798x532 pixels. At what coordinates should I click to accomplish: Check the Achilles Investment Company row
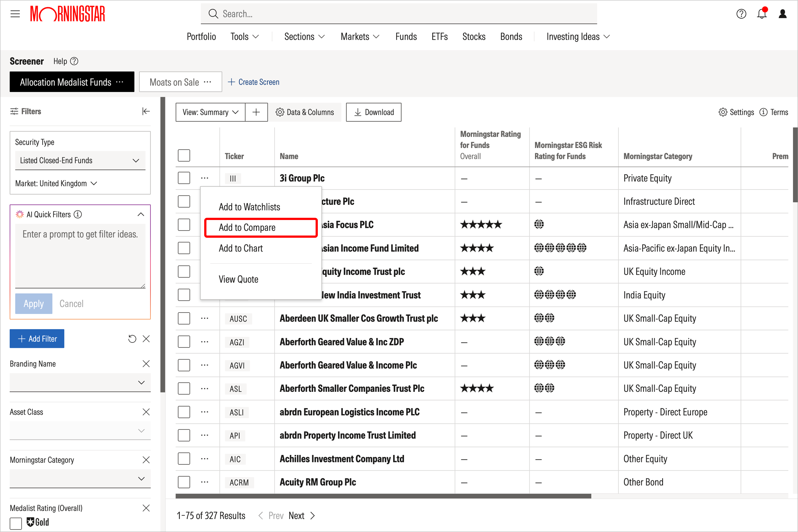point(184,459)
